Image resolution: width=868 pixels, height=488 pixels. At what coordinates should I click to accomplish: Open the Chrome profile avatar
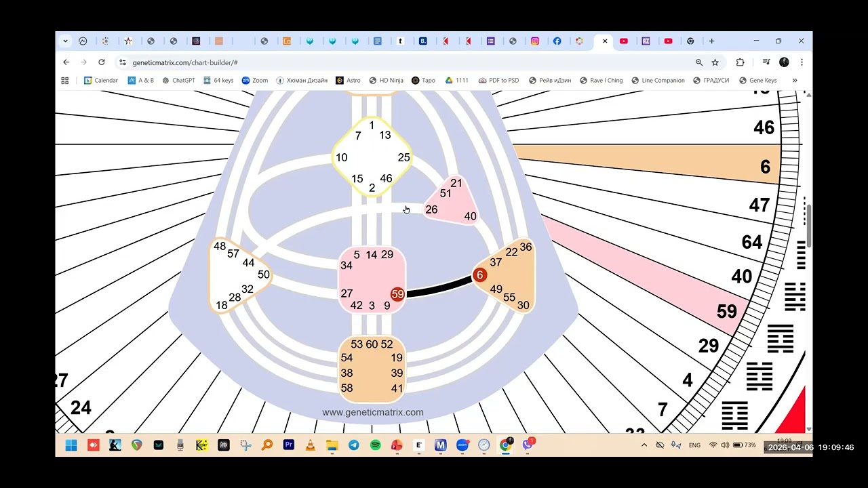point(784,62)
